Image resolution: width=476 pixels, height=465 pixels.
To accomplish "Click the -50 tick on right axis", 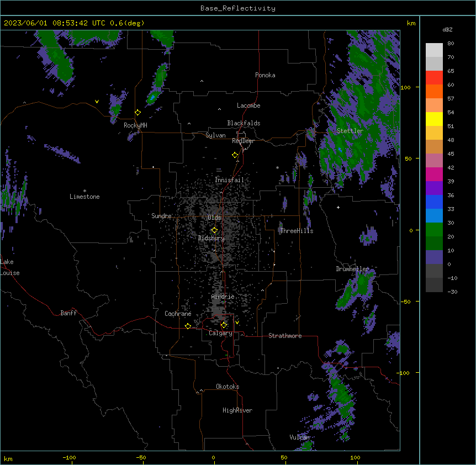I will (x=405, y=302).
